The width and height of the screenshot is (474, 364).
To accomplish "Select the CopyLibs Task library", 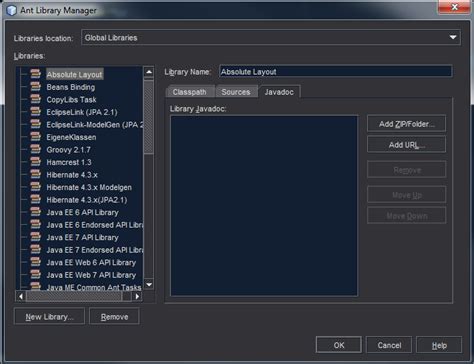I will [x=71, y=100].
